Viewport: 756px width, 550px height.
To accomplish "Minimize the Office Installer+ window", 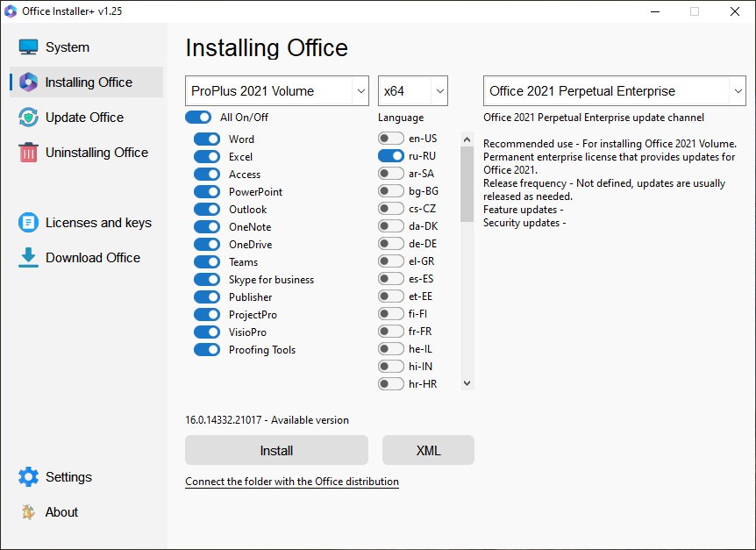I will [655, 11].
